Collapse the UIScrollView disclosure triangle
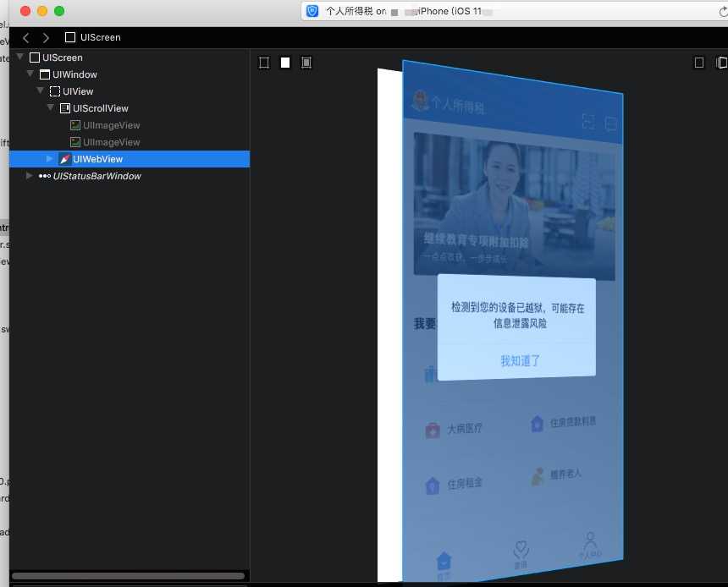 [51, 107]
